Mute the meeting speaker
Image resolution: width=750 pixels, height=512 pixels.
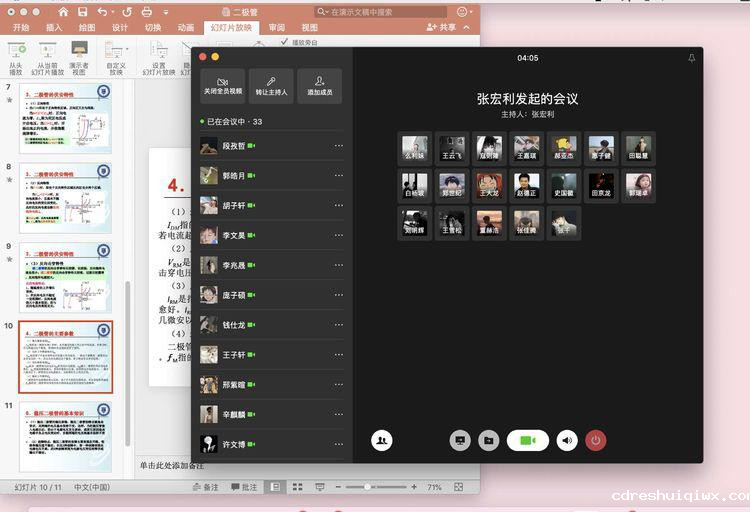(567, 440)
